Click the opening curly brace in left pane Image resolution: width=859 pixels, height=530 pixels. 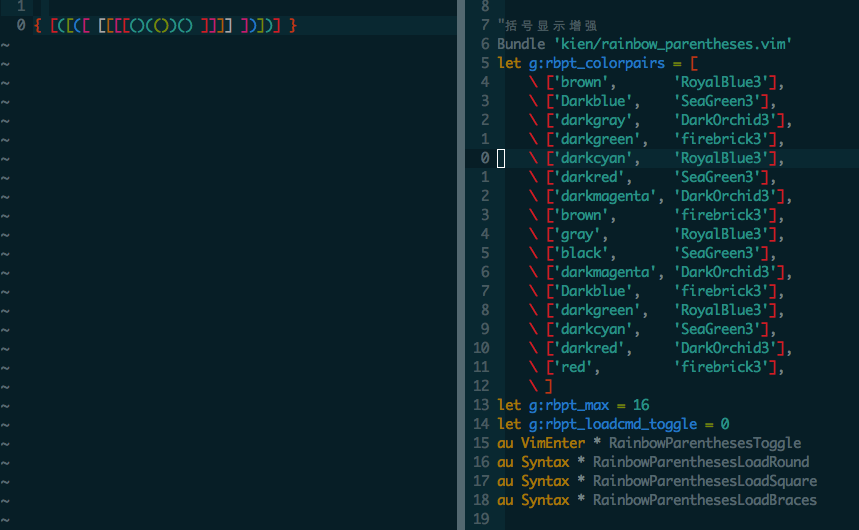click(37, 25)
